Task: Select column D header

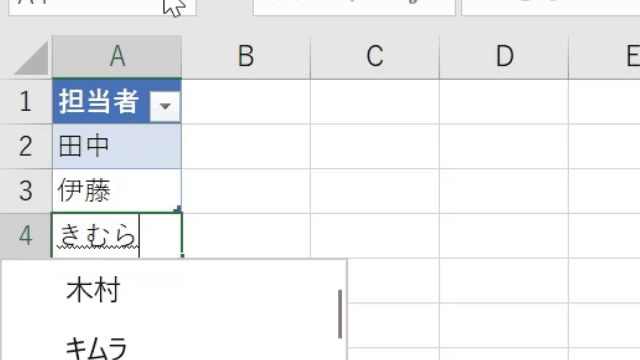Action: pos(504,56)
